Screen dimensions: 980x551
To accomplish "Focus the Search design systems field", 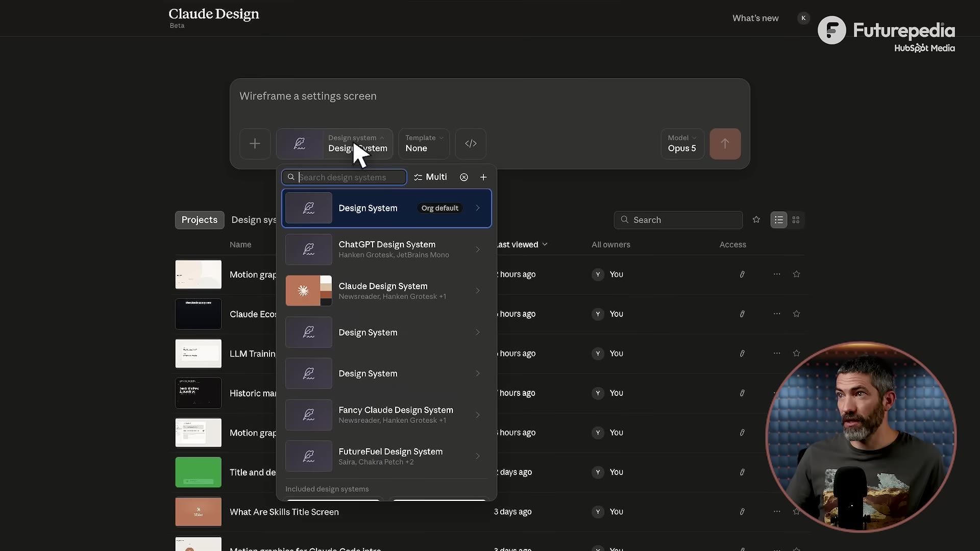I will click(x=345, y=177).
